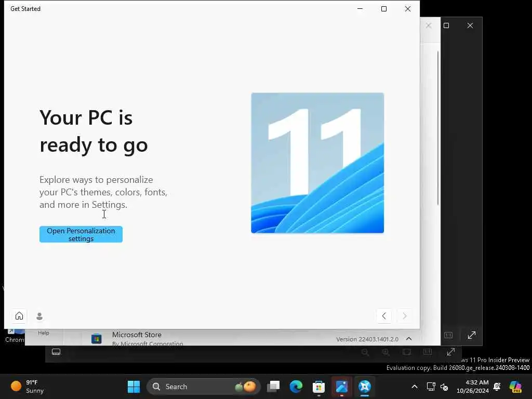The height and width of the screenshot is (399, 532).
Task: Click the Microsoft Store app icon in the list
Action: (96, 339)
